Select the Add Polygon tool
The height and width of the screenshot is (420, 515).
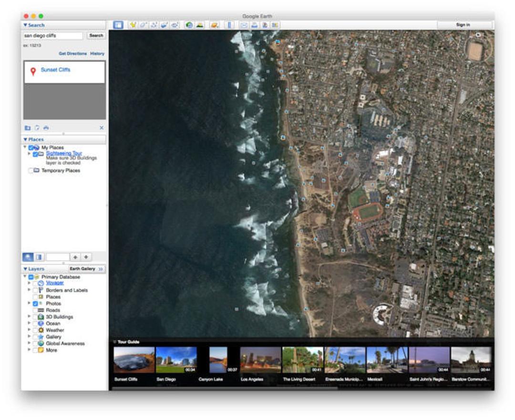[x=144, y=25]
